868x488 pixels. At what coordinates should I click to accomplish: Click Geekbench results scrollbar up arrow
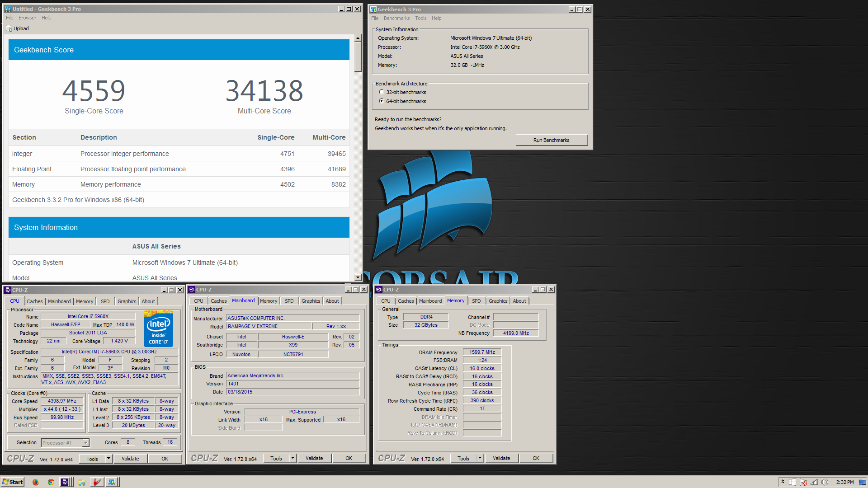click(358, 38)
